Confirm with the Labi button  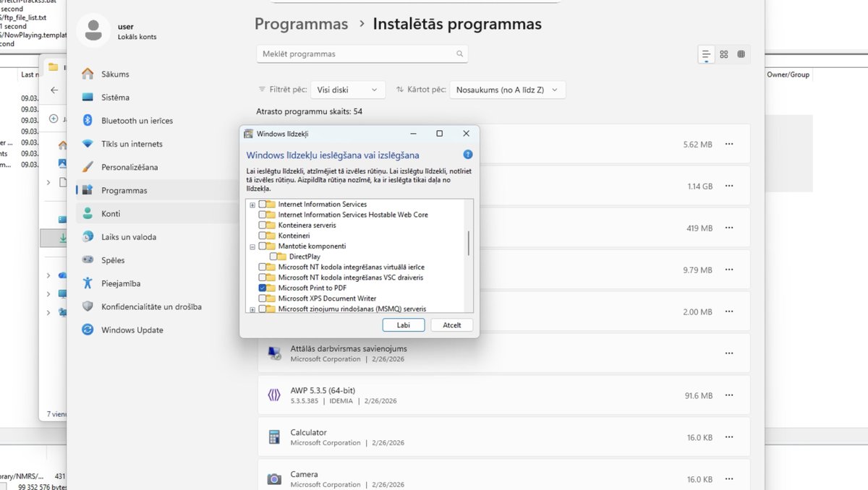(x=404, y=325)
